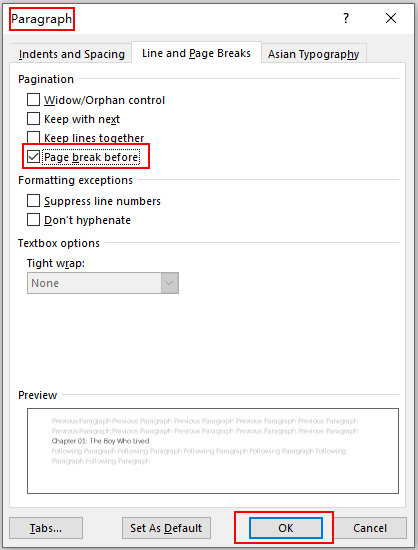Toggle Keep lines together checkbox
This screenshot has height=550, width=418.
tap(33, 137)
